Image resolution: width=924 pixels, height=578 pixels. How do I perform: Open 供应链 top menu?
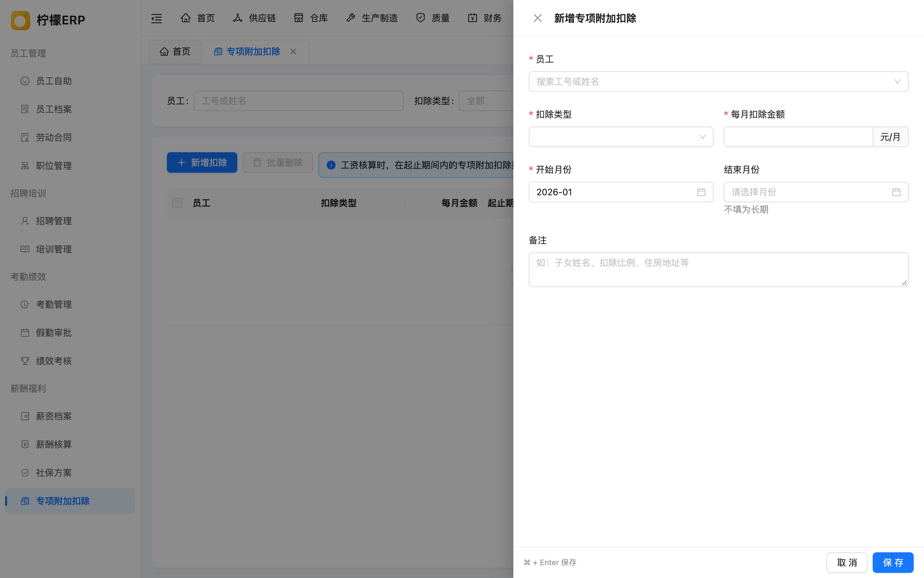[x=254, y=18]
